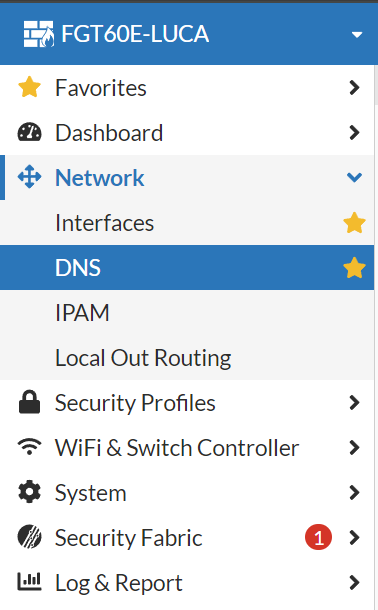The height and width of the screenshot is (610, 378).
Task: Click the FGT60E-LUCA hostname text
Action: (135, 34)
